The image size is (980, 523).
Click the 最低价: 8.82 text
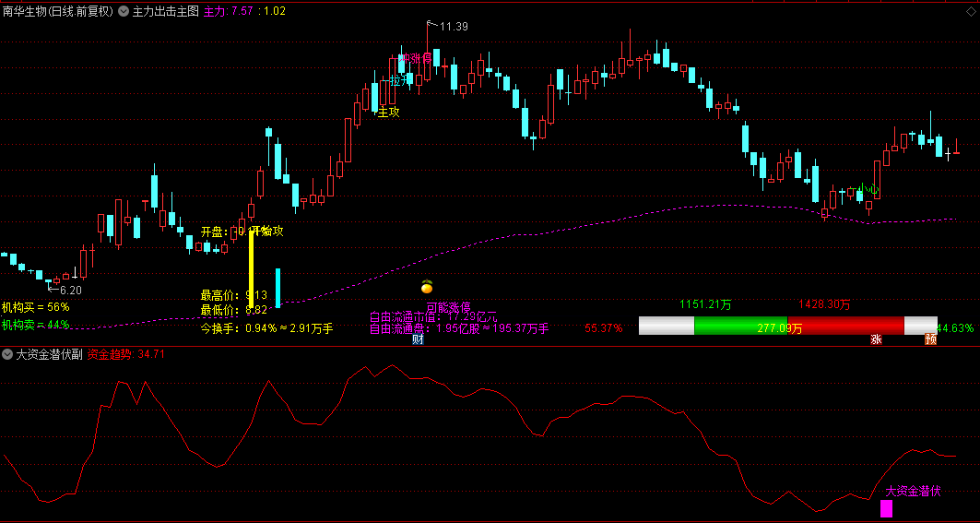point(234,310)
